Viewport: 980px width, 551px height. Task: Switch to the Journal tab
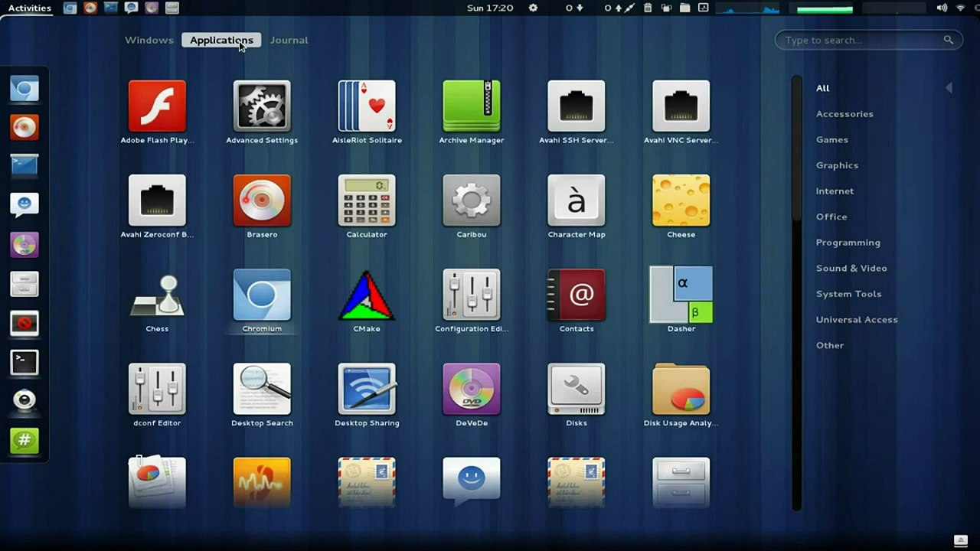(289, 40)
